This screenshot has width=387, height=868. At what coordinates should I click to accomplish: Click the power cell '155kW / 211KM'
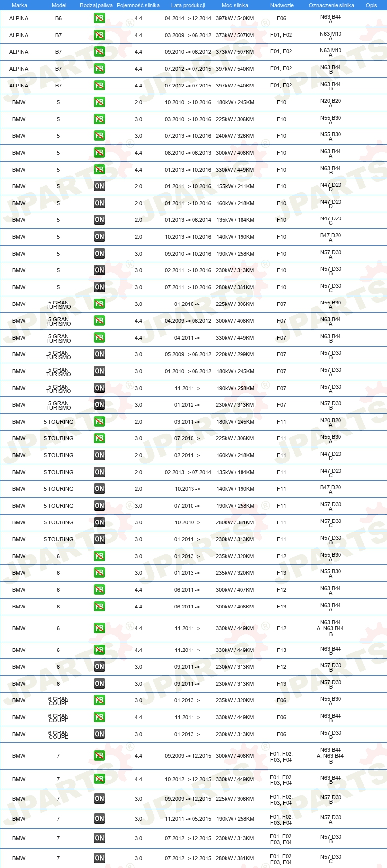pos(235,186)
